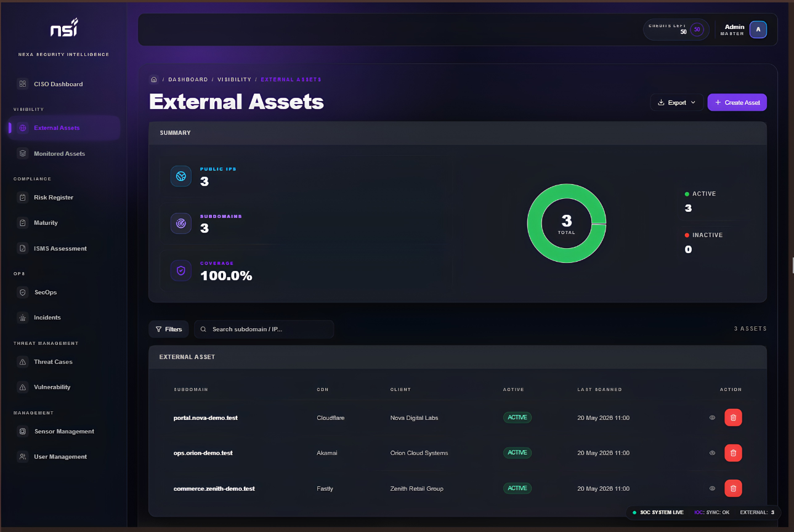This screenshot has width=794, height=532.
Task: Click the portal.nova-demo.test subdomain
Action: (206, 418)
